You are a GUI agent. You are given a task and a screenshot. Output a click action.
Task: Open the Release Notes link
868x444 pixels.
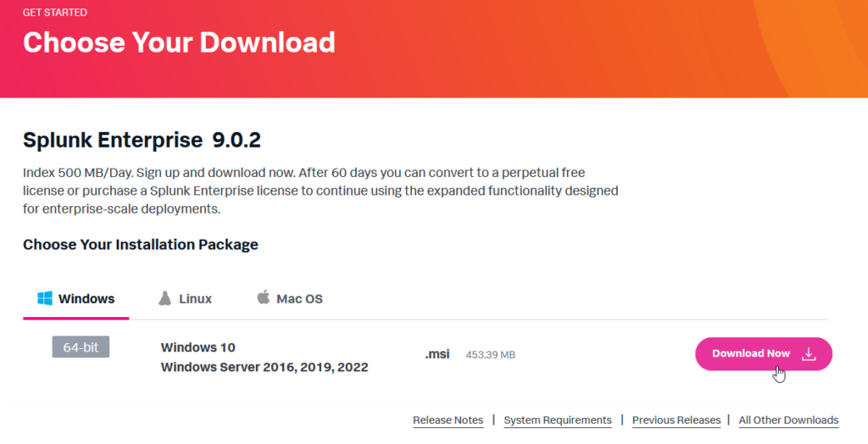448,420
